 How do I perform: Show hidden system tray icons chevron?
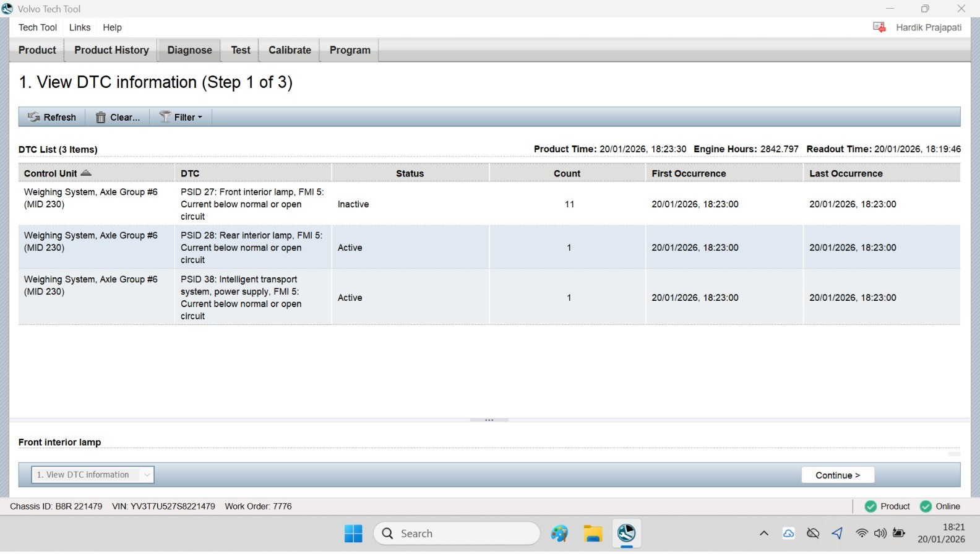pyautogui.click(x=764, y=533)
